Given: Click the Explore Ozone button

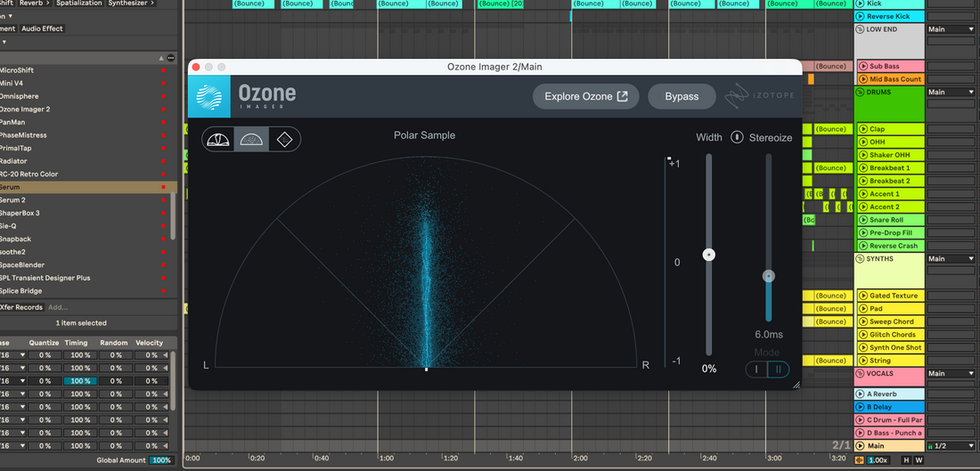Looking at the screenshot, I should (585, 97).
